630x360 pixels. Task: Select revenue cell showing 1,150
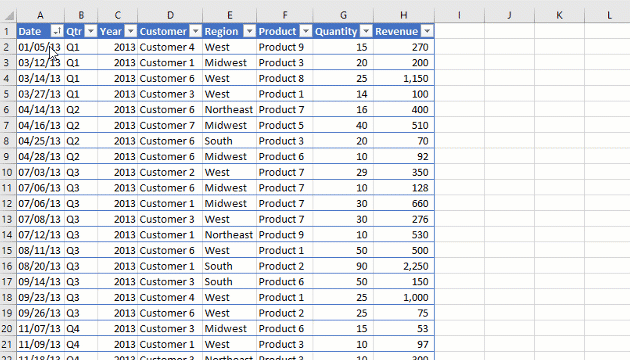(x=404, y=78)
